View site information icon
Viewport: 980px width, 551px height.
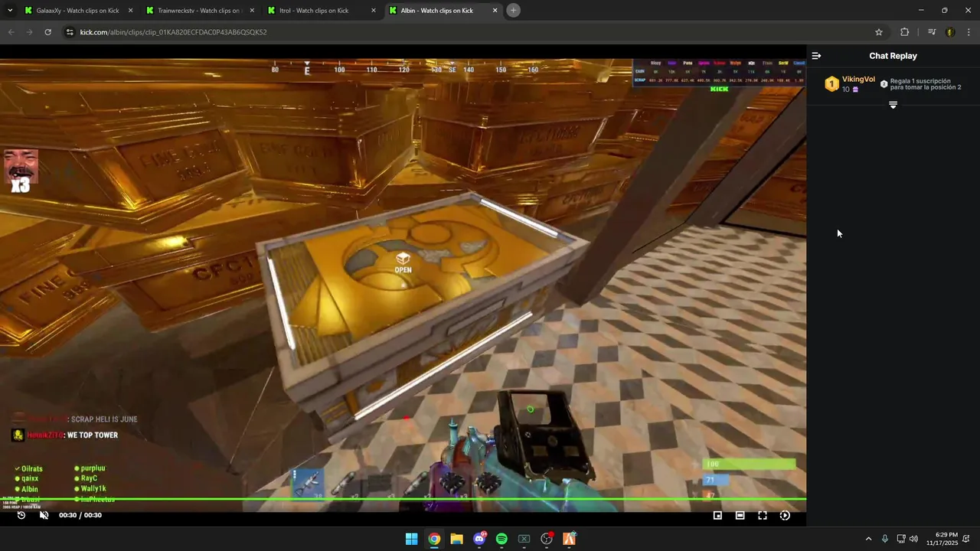[70, 32]
